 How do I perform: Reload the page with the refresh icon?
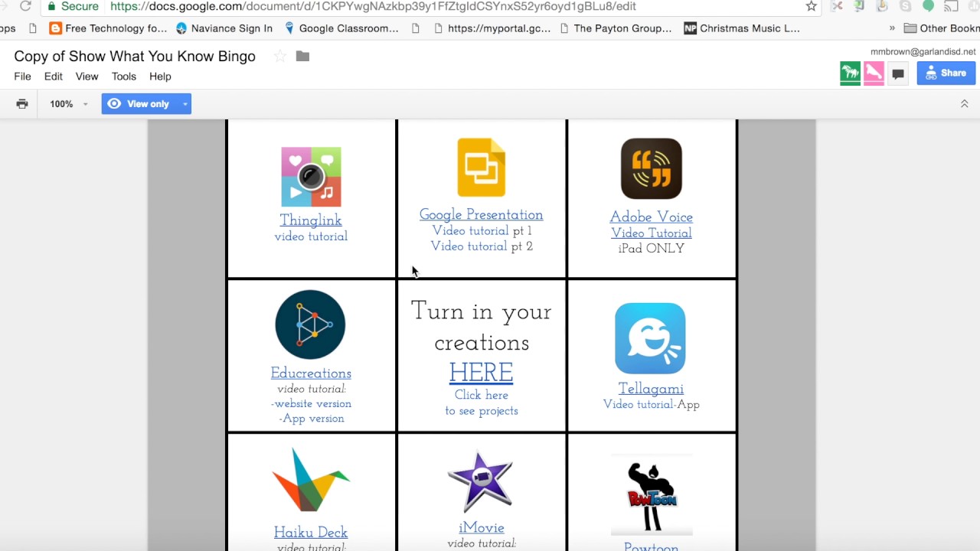25,6
